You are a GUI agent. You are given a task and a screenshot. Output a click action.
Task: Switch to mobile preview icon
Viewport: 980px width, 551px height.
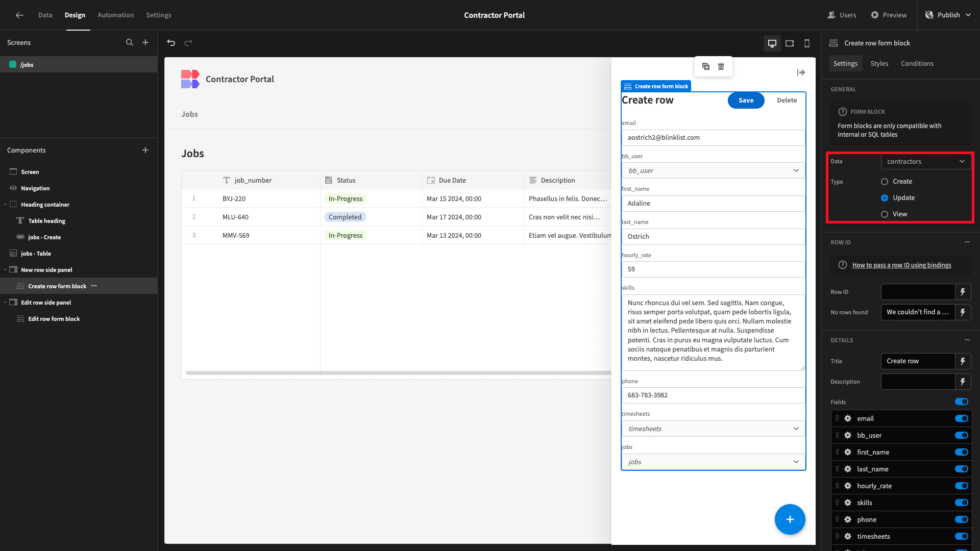click(807, 43)
